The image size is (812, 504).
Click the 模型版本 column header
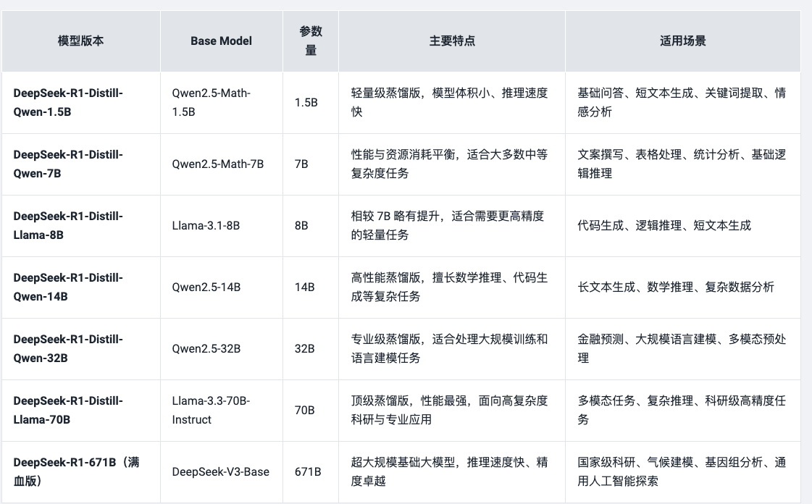tap(81, 41)
